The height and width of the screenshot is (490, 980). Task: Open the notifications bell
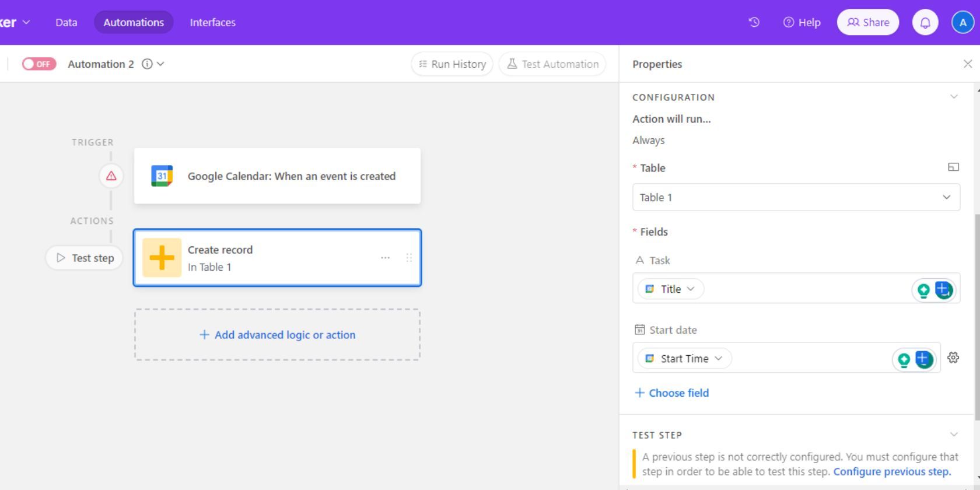pos(925,22)
